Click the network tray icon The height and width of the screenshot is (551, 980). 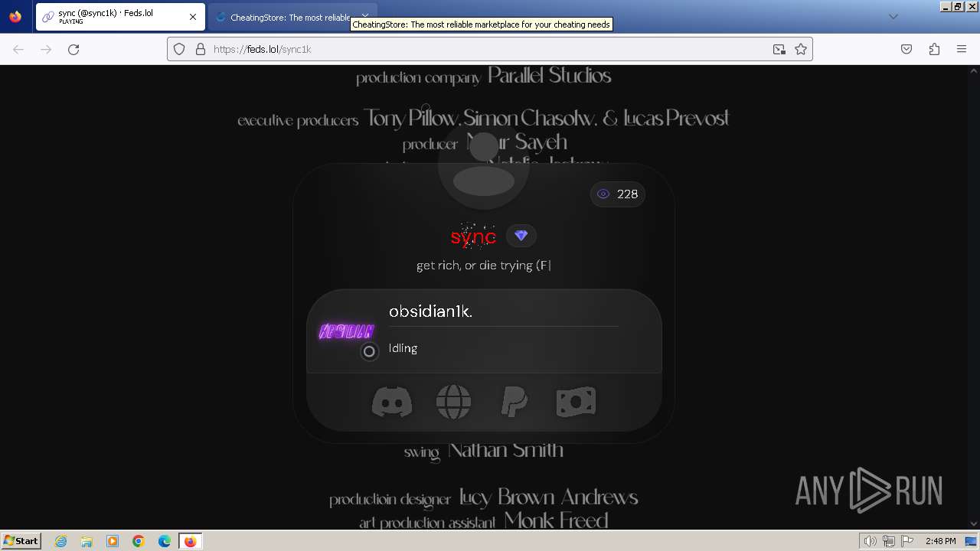coord(889,541)
